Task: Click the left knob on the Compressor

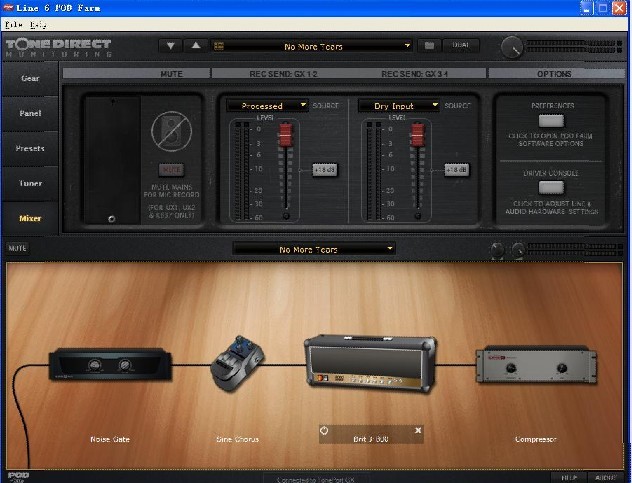Action: pos(511,368)
